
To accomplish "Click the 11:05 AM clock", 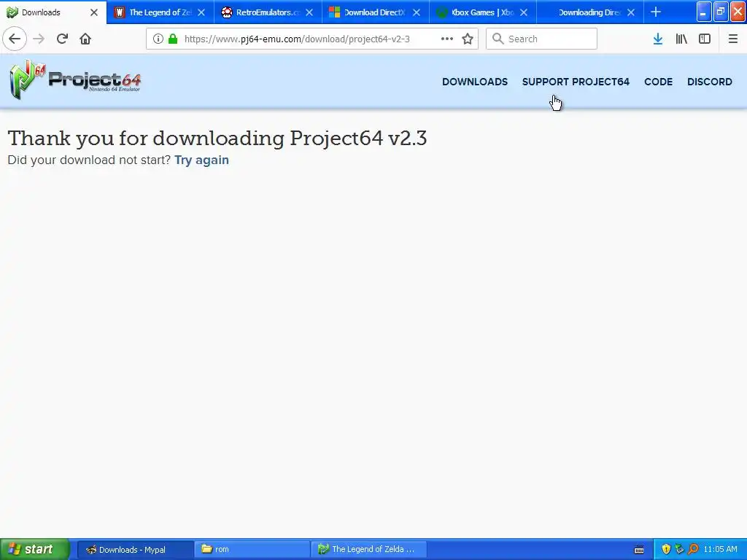I will coord(720,549).
